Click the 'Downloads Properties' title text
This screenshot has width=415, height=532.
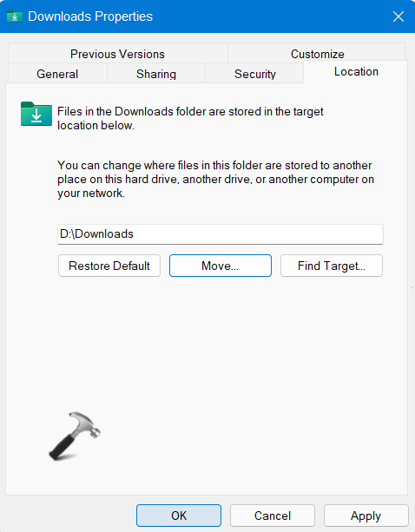click(x=90, y=16)
